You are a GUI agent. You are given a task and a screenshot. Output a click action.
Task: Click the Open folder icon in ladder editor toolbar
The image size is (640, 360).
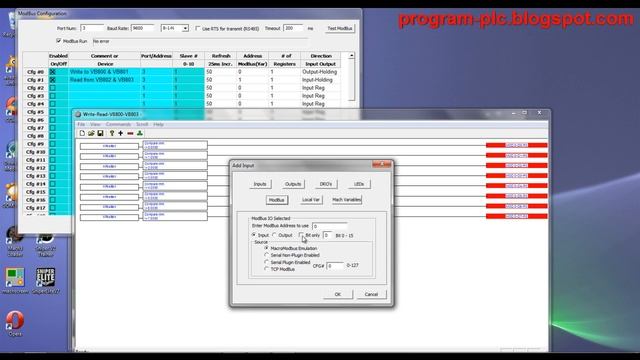91,133
